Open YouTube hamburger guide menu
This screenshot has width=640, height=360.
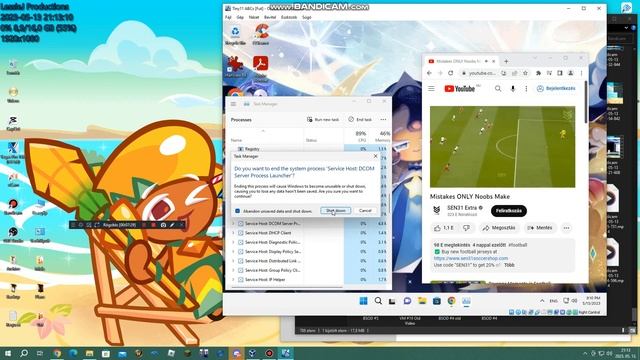(431, 89)
